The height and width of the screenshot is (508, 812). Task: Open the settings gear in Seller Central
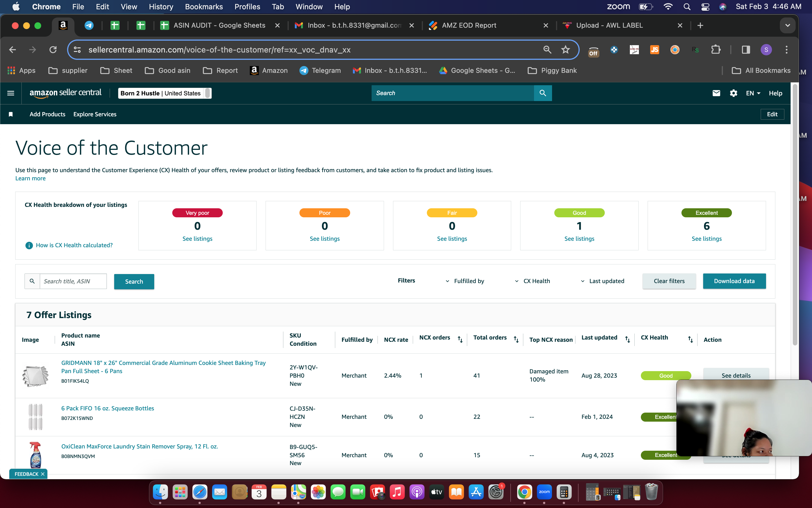tap(734, 93)
